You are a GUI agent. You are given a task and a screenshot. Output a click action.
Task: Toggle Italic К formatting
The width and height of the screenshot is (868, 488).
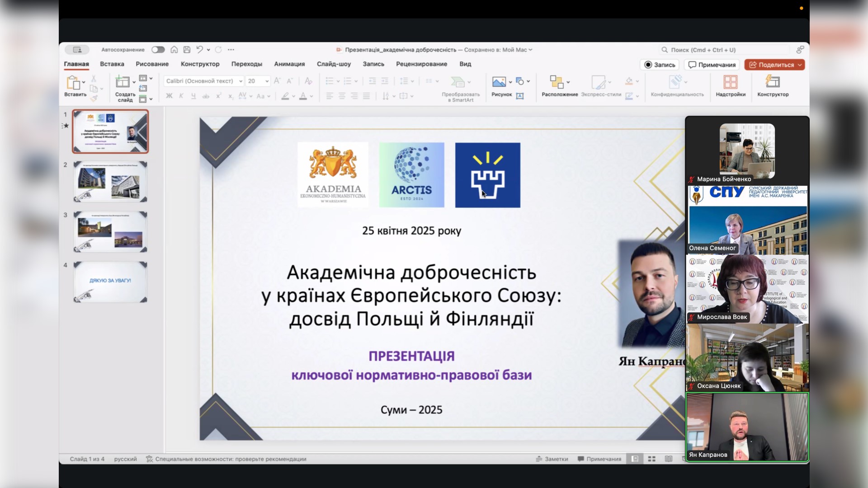tap(181, 96)
